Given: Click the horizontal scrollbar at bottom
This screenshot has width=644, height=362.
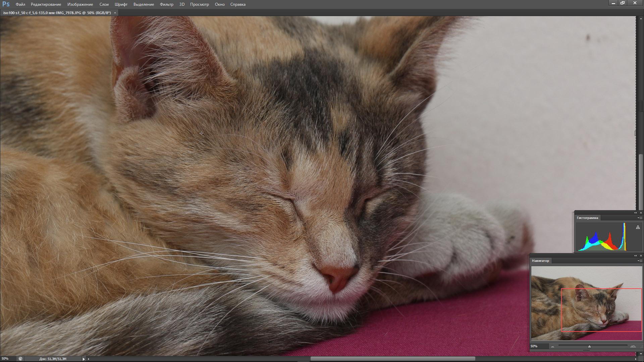Looking at the screenshot, I should [392, 359].
